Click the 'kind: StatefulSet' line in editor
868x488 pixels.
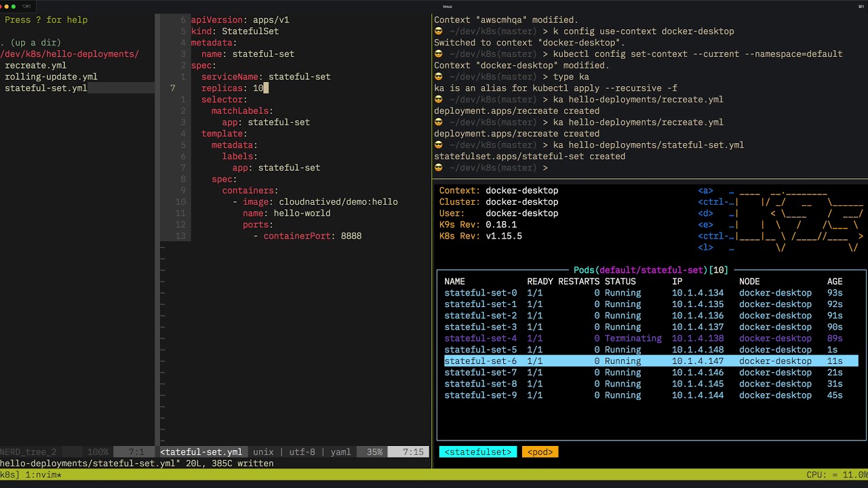pyautogui.click(x=235, y=31)
